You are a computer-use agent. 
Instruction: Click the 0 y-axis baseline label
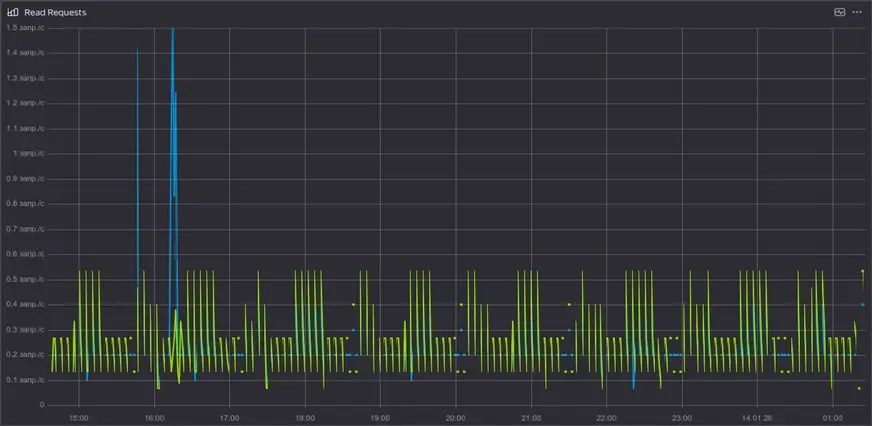42,405
